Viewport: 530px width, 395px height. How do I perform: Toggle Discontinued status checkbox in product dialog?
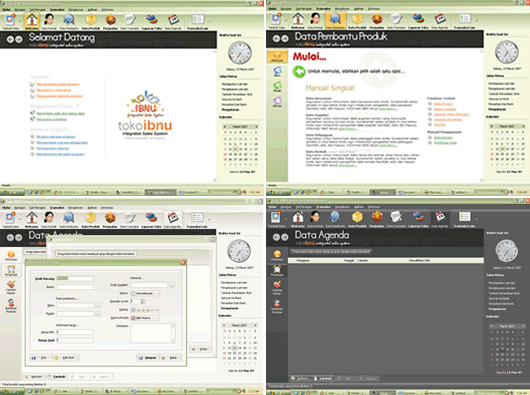pos(133,293)
